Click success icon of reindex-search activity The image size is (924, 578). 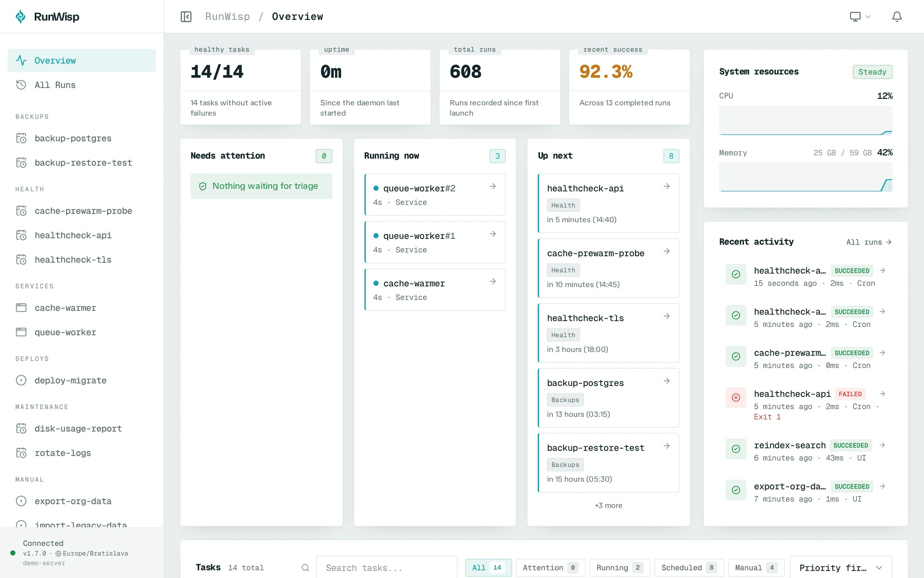736,449
